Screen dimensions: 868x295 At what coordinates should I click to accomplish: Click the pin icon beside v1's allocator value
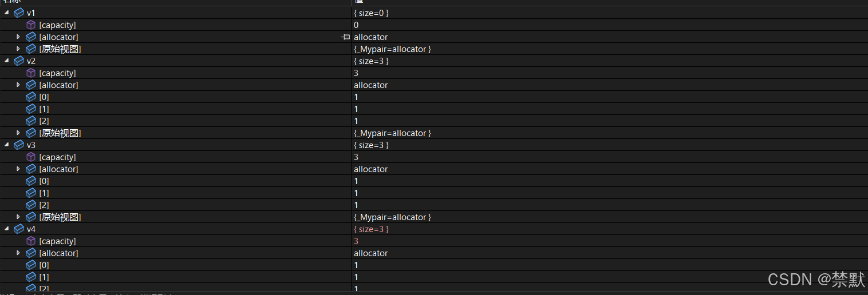(x=345, y=37)
